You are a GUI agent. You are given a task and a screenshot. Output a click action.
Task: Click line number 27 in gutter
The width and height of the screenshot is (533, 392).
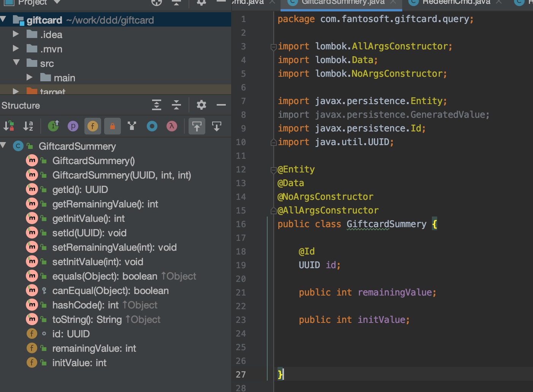[241, 375]
